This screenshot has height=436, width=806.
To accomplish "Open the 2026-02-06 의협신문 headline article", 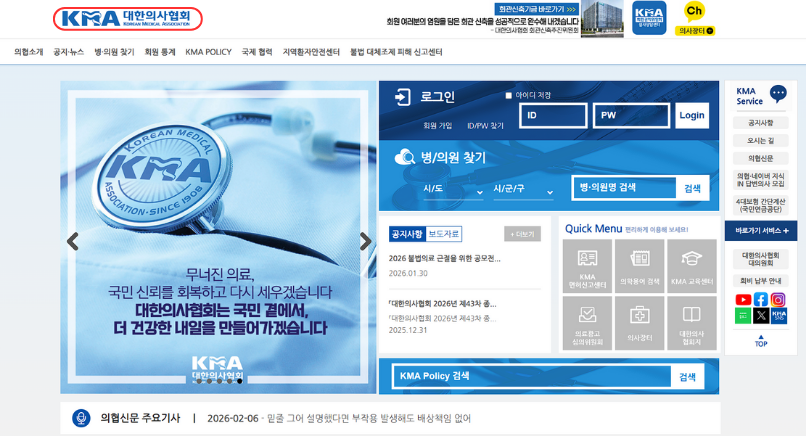I will click(x=339, y=419).
